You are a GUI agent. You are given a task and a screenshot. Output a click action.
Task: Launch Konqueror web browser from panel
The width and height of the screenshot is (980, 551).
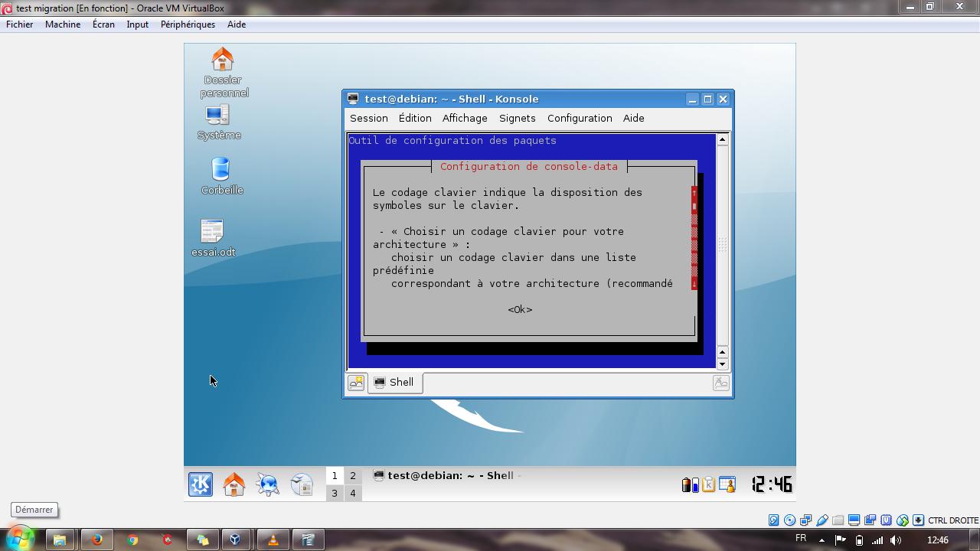[267, 484]
